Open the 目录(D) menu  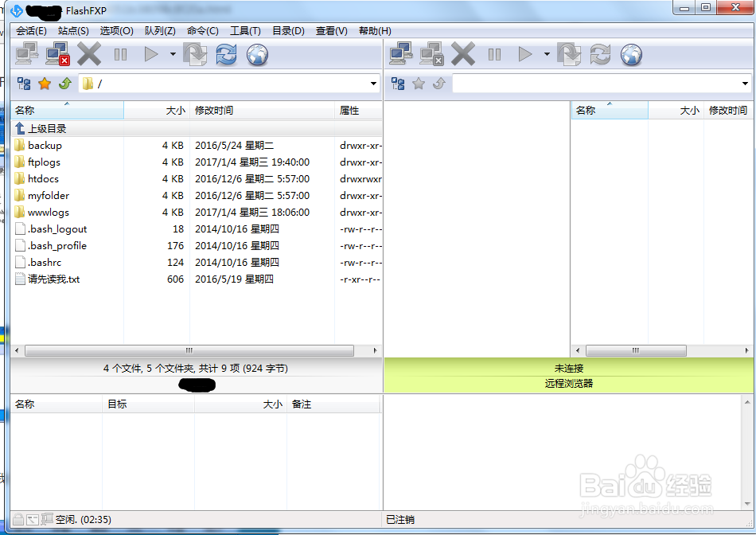click(x=288, y=31)
